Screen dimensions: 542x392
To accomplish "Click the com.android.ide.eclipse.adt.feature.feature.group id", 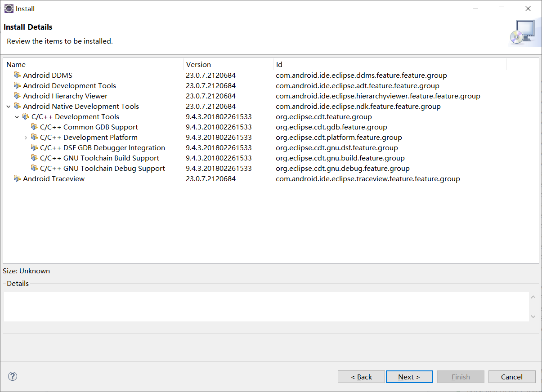I will 358,85.
